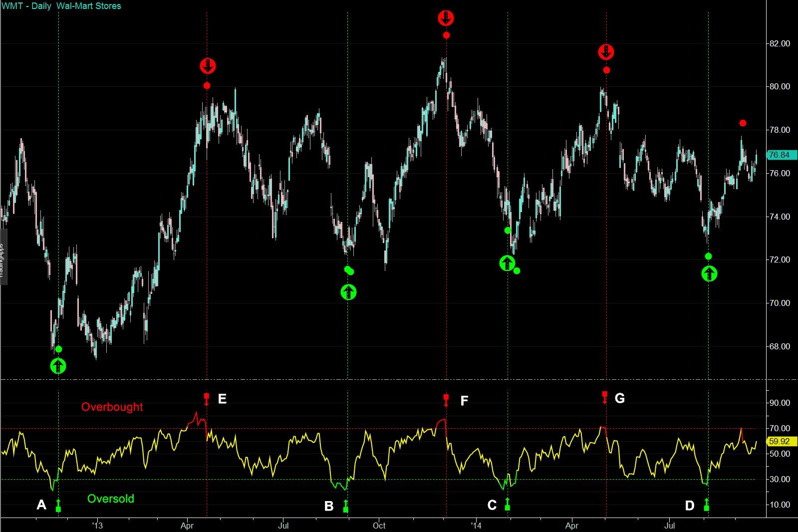Select the green buy arrow circle on line D
Screen dimensions: 798x532
[709, 273]
